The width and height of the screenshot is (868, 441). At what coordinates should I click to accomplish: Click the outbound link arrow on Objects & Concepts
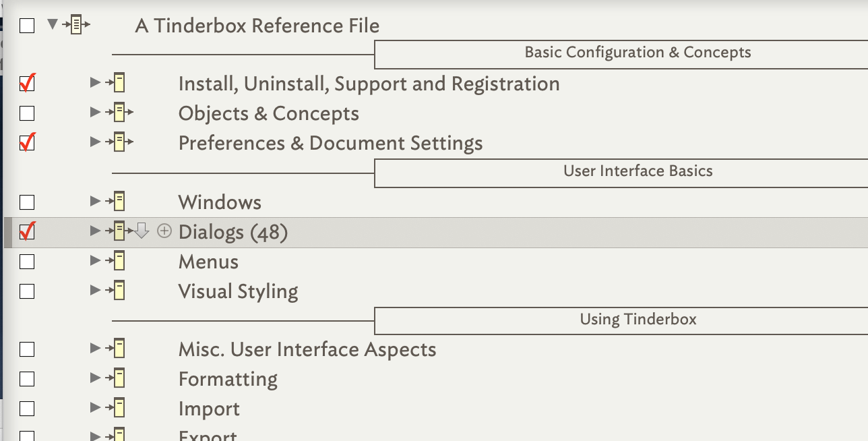130,113
